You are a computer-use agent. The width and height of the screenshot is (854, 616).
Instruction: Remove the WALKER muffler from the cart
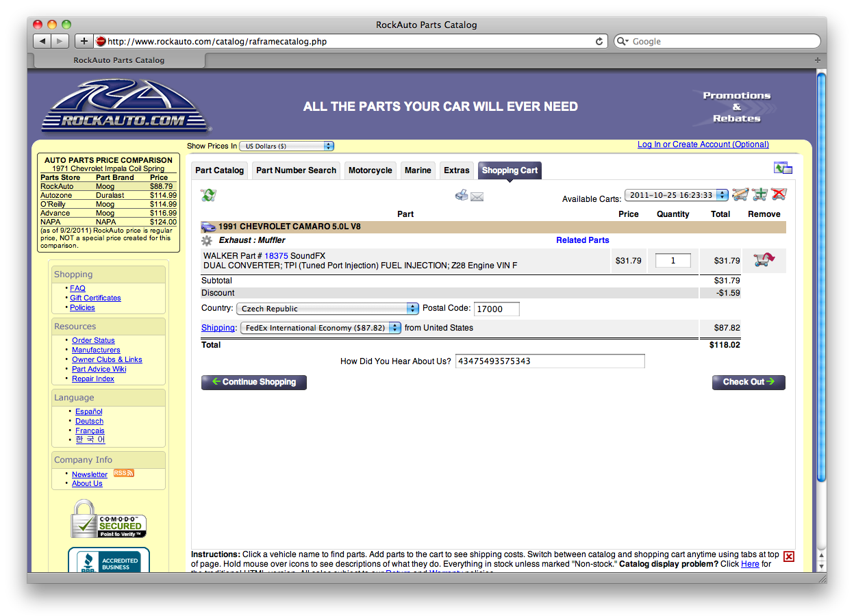[764, 260]
